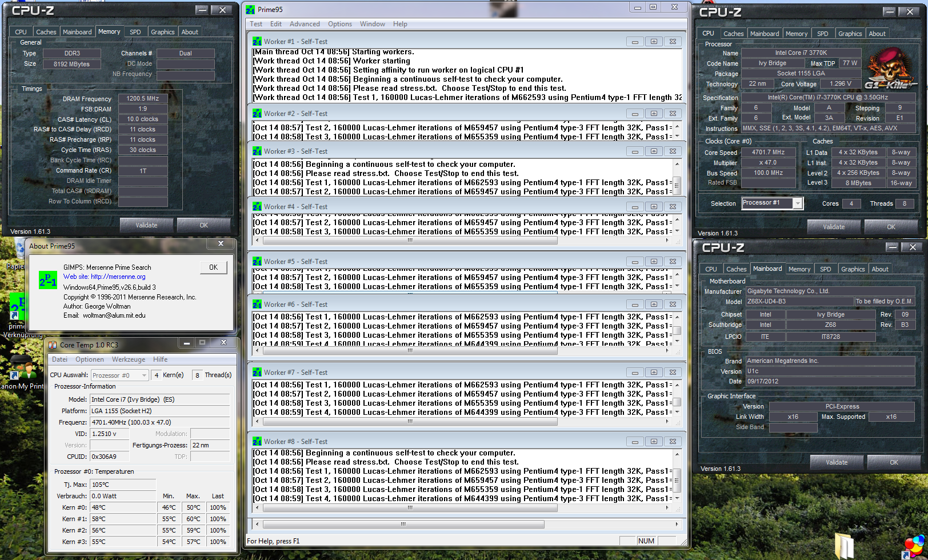Minimize the Worker #3 Self-Test child window

[x=635, y=151]
